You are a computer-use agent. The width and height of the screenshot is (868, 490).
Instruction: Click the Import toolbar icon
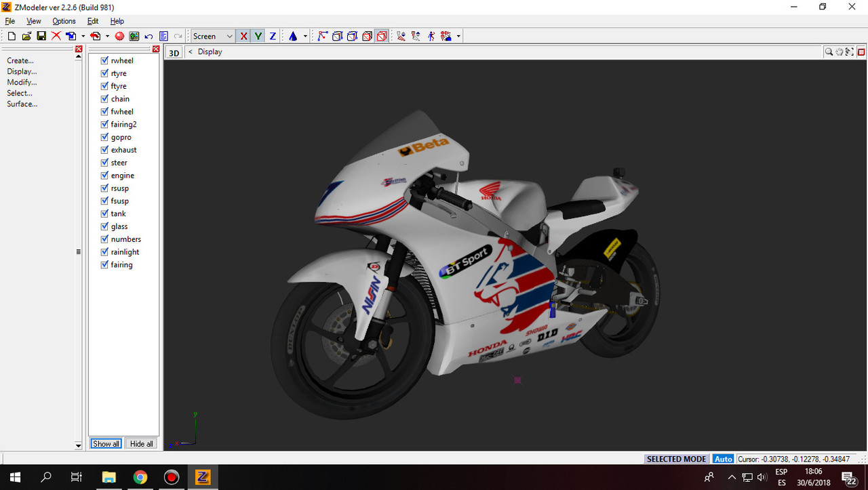click(71, 36)
